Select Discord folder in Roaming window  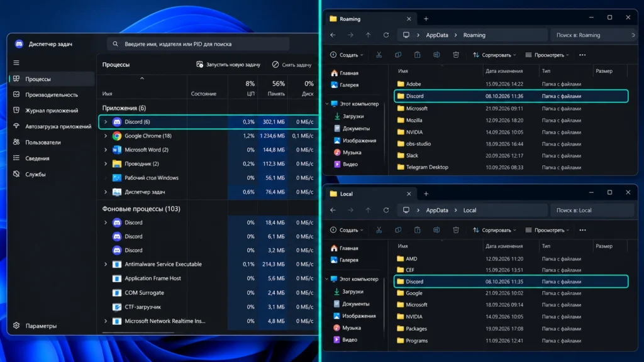point(511,96)
